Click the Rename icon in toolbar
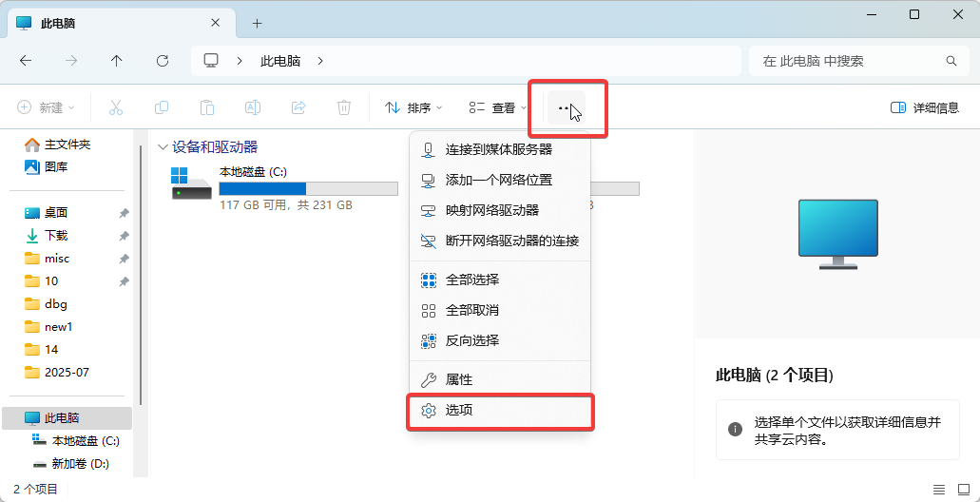The height and width of the screenshot is (502, 980). point(253,107)
